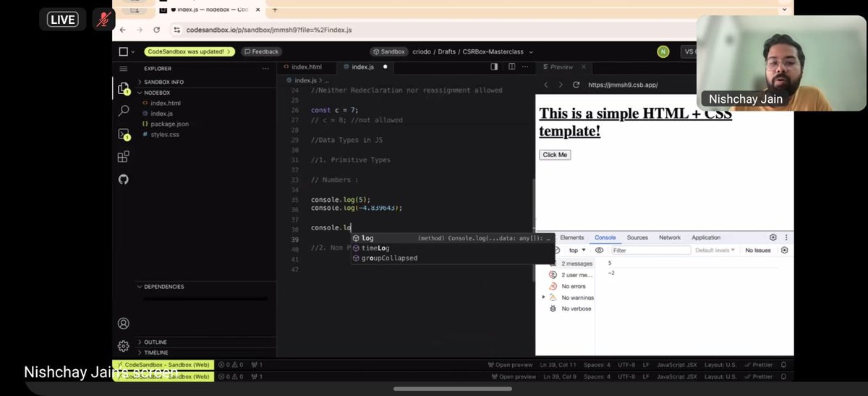Click the CodeSandbox was updated banner
The image size is (868, 396).
coord(190,51)
